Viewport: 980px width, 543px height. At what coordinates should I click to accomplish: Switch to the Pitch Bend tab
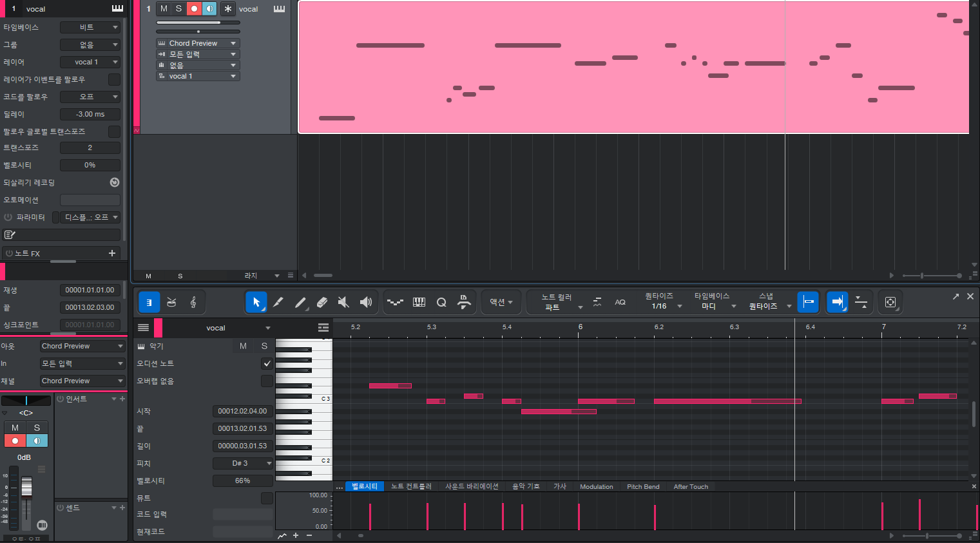tap(642, 486)
